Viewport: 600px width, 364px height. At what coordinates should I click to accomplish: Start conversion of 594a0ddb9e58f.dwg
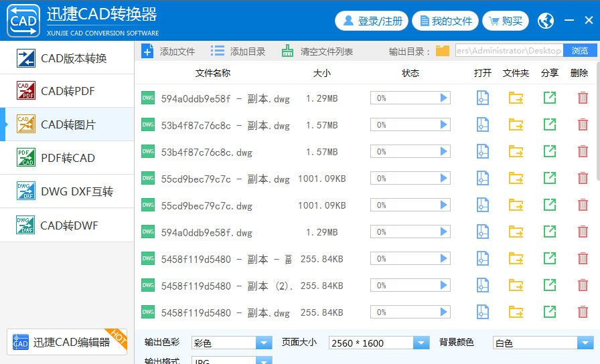click(x=443, y=232)
